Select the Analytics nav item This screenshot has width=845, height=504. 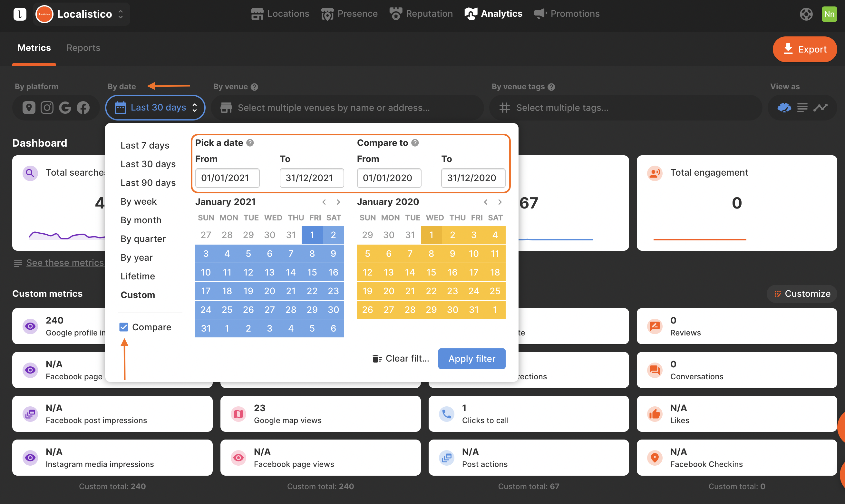coord(493,14)
